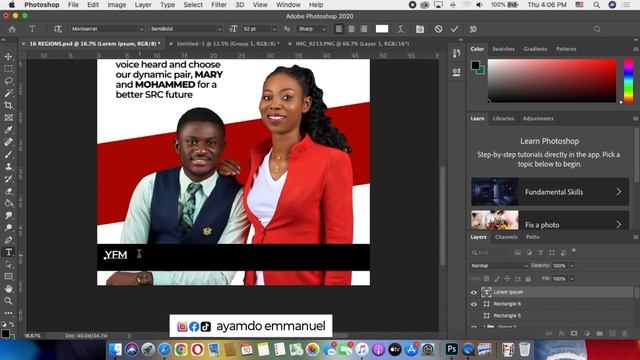Image resolution: width=640 pixels, height=360 pixels.
Task: Open the layer Opacity dropdown arrow
Action: click(x=572, y=266)
